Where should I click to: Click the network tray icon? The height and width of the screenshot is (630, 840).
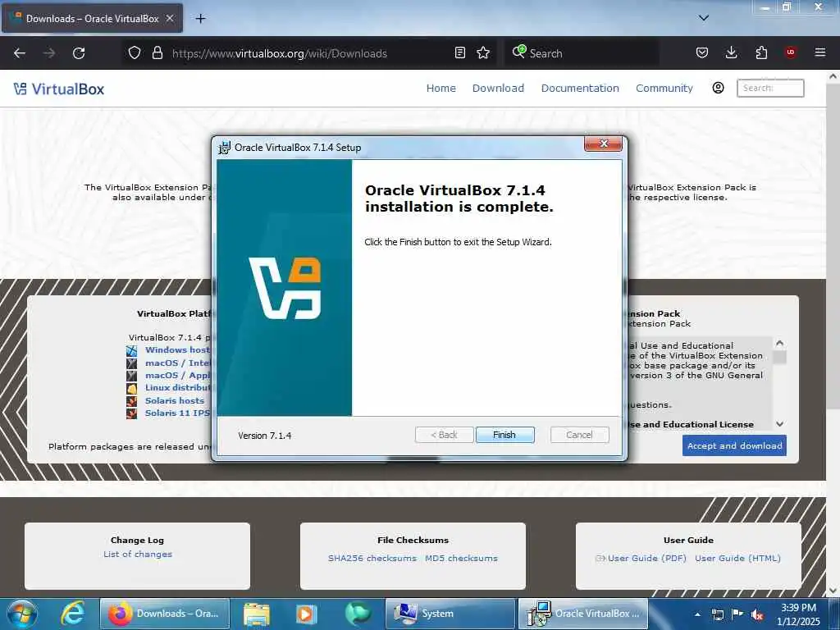718,614
